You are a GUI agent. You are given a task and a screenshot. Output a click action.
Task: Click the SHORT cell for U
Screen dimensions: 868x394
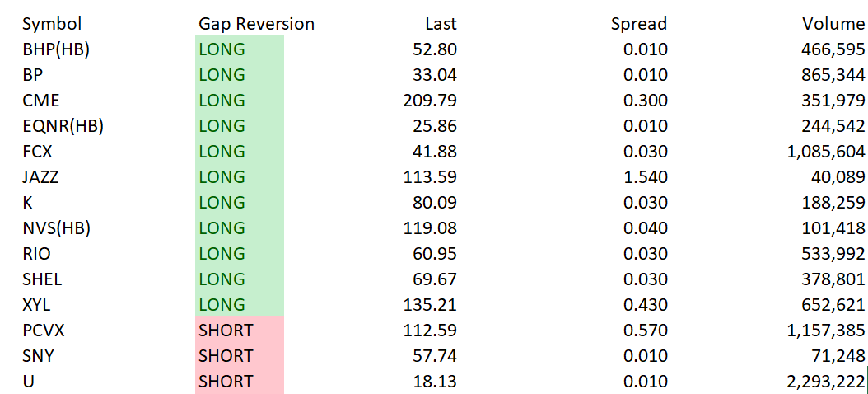[239, 382]
